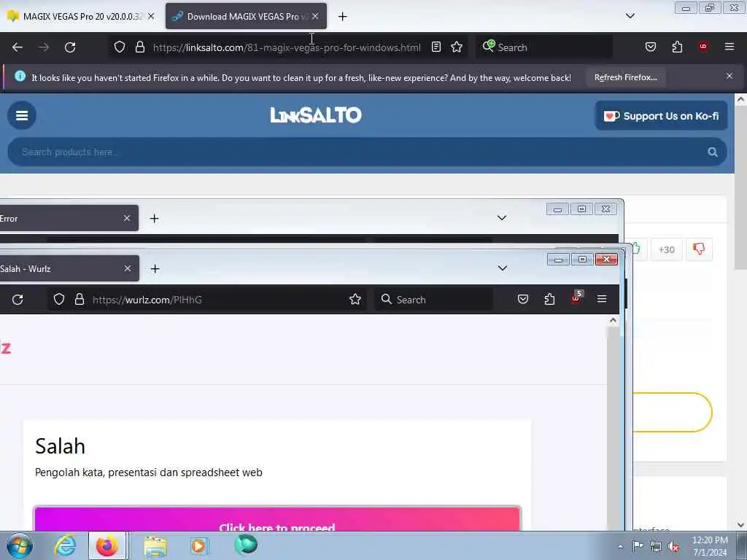Click the muted volume tray icon
This screenshot has height=560, width=747.
point(673,547)
